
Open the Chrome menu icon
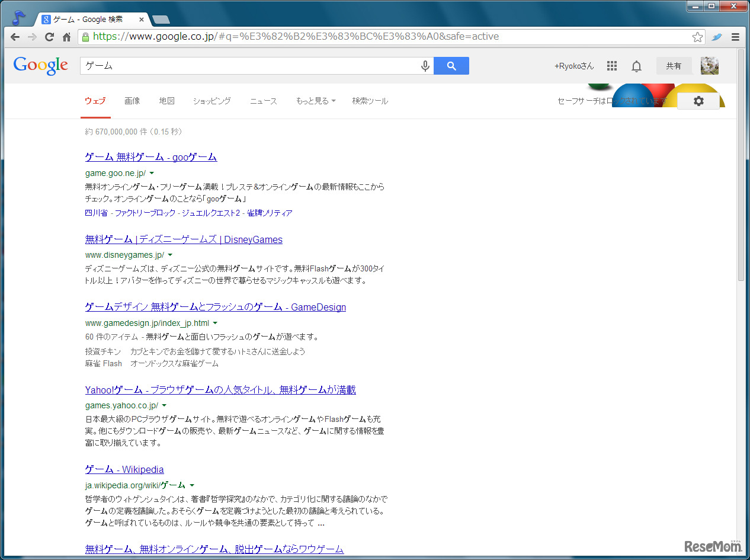click(x=735, y=37)
